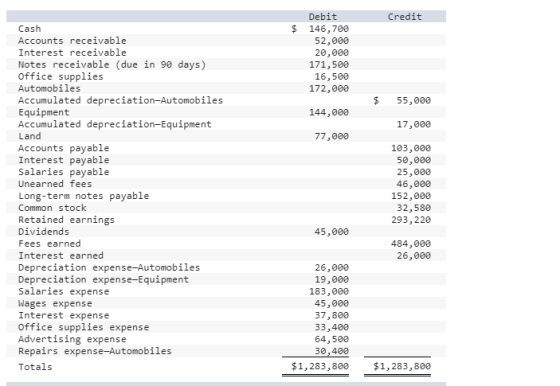Click the 484,000 credit amount
This screenshot has height=386, width=560.
(x=411, y=244)
